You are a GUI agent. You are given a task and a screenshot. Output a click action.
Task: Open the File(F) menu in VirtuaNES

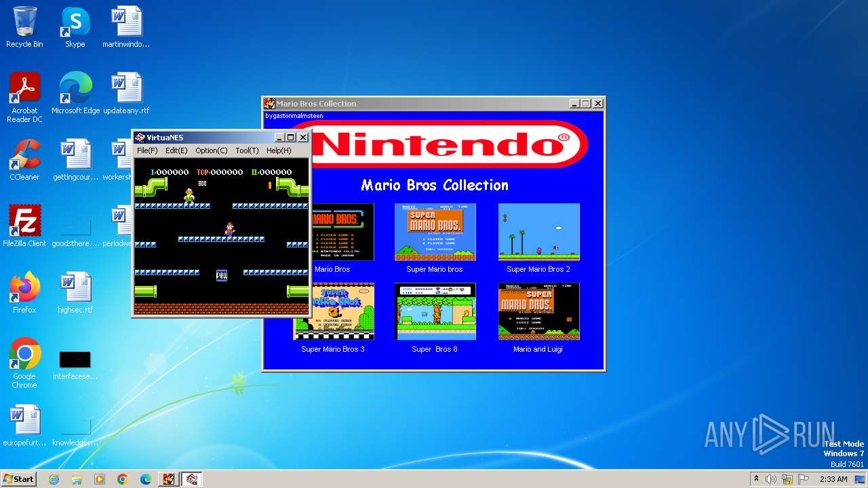click(147, 150)
